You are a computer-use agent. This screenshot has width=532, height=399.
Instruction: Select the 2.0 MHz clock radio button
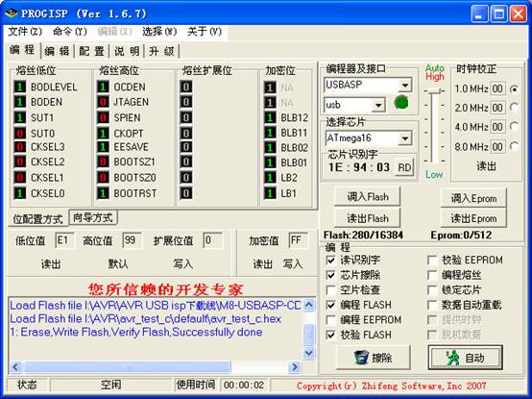515,108
